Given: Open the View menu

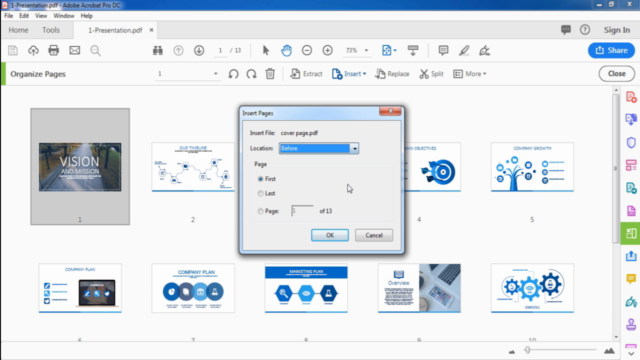Looking at the screenshot, I should click(x=41, y=16).
